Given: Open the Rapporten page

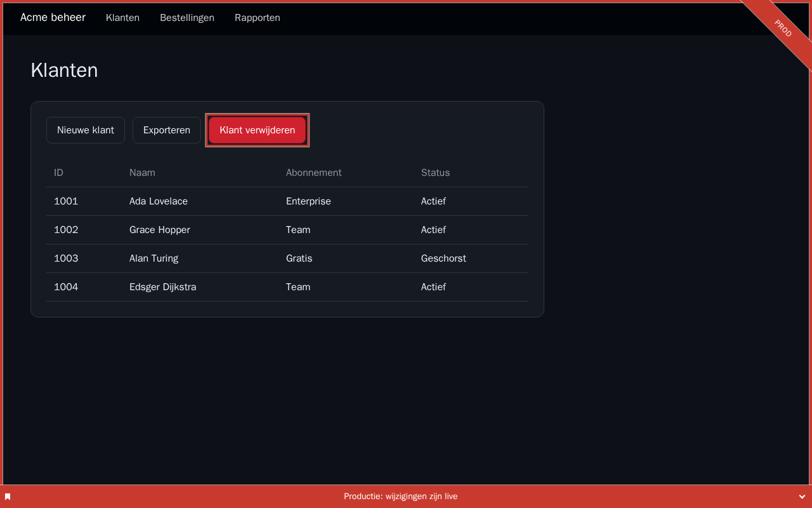Looking at the screenshot, I should (x=258, y=18).
